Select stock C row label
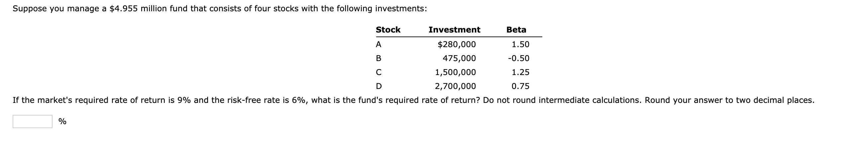Image resolution: width=868 pixels, height=160 pixels. click(x=379, y=72)
